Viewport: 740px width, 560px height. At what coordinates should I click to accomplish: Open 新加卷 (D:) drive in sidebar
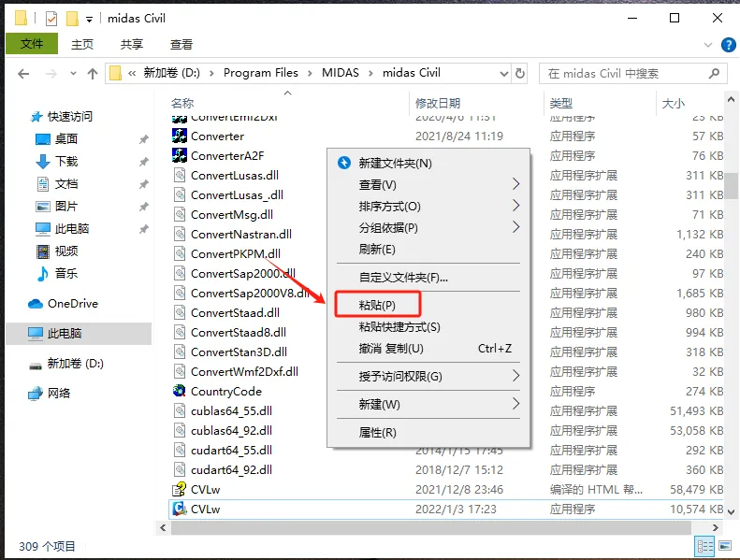[x=65, y=364]
